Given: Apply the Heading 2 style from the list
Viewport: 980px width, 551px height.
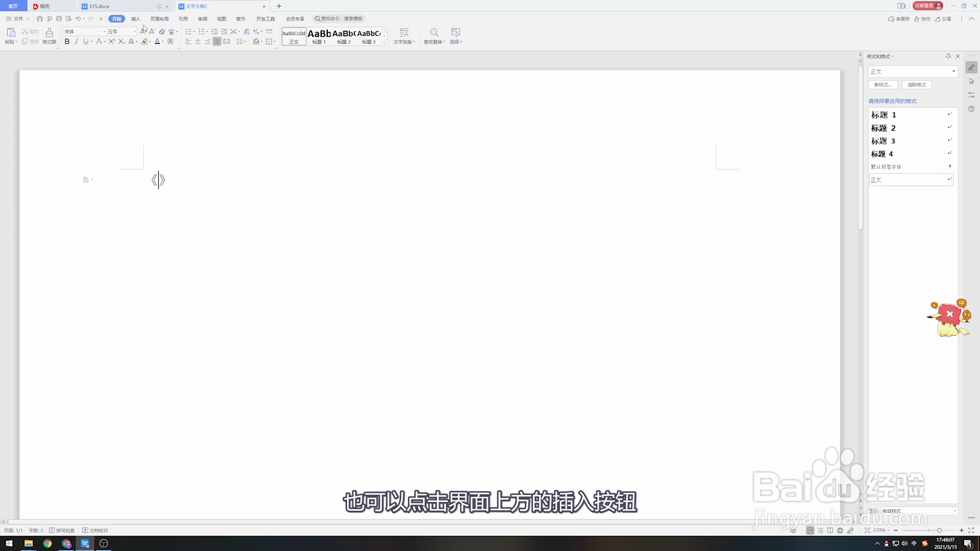Looking at the screenshot, I should pos(883,128).
